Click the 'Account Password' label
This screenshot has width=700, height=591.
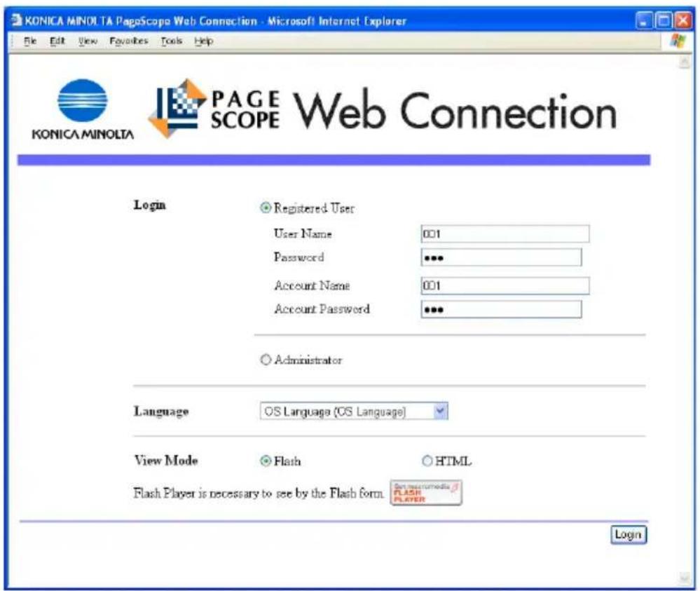coord(322,309)
